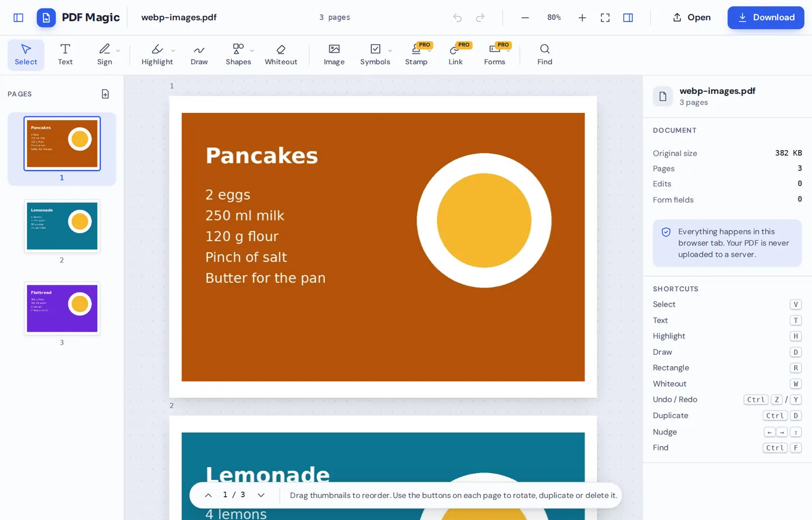
Task: Switch to the Draw tool
Action: [x=199, y=55]
